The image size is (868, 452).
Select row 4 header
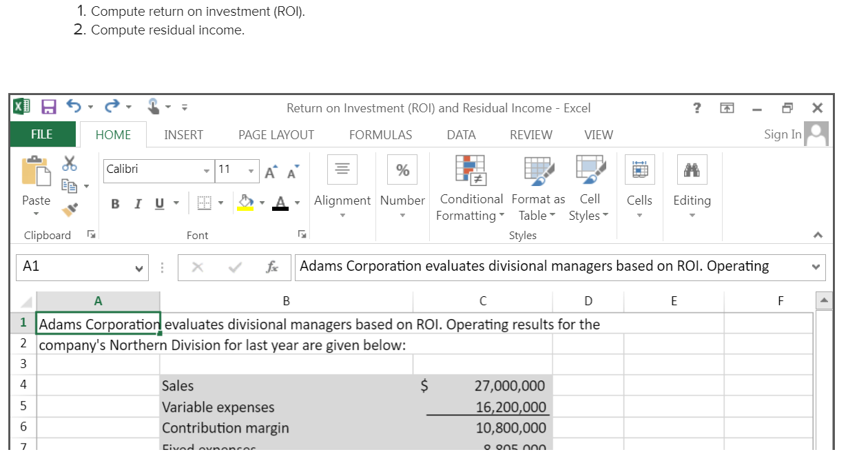[x=23, y=385]
